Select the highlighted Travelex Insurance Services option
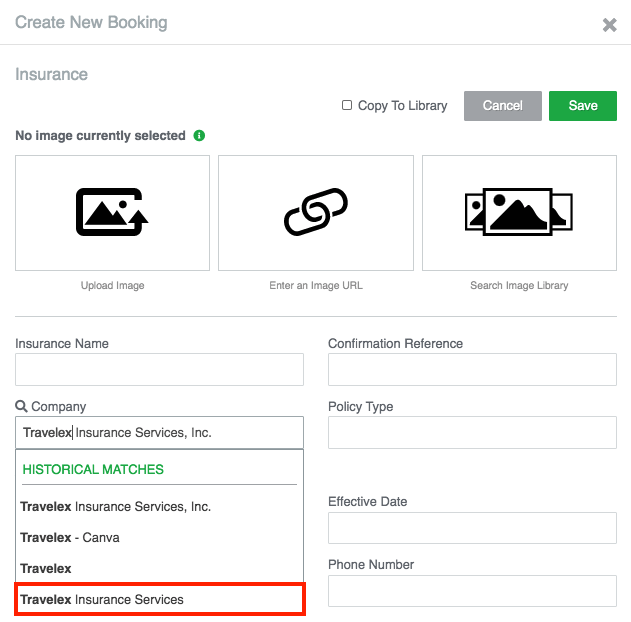 [x=159, y=600]
